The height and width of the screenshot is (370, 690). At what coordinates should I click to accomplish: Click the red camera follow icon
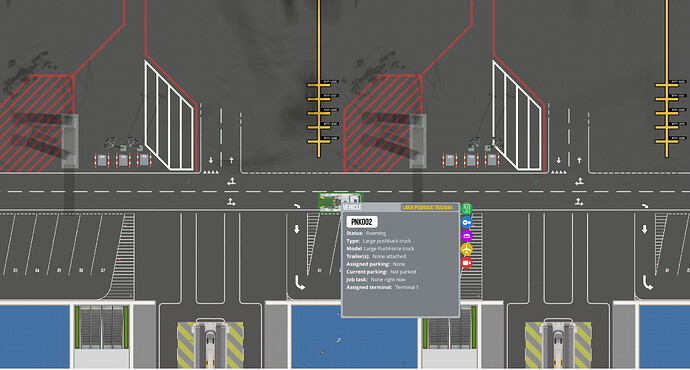coord(466,263)
